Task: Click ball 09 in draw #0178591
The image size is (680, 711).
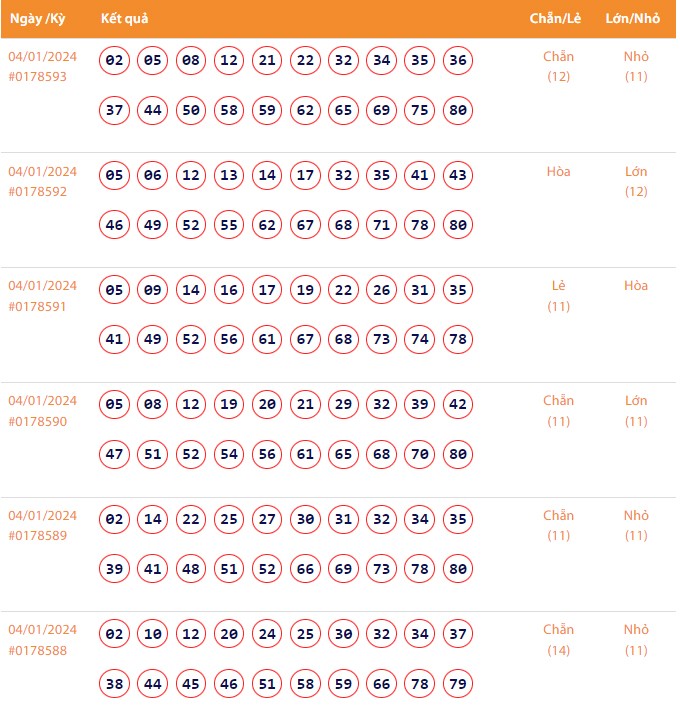Action: (153, 291)
